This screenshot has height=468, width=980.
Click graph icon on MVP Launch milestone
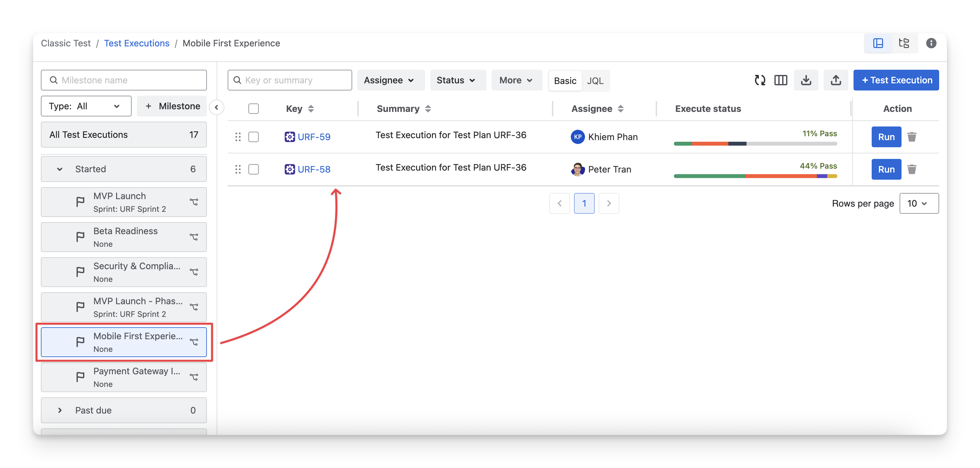(194, 202)
